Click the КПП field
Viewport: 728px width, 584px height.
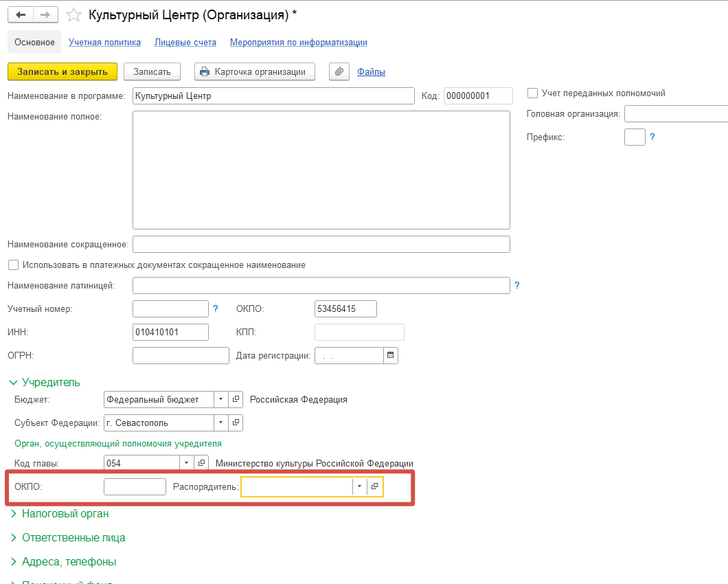point(359,332)
